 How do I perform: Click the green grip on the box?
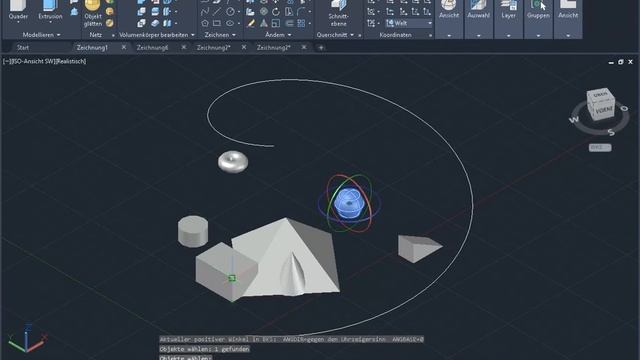click(x=232, y=278)
